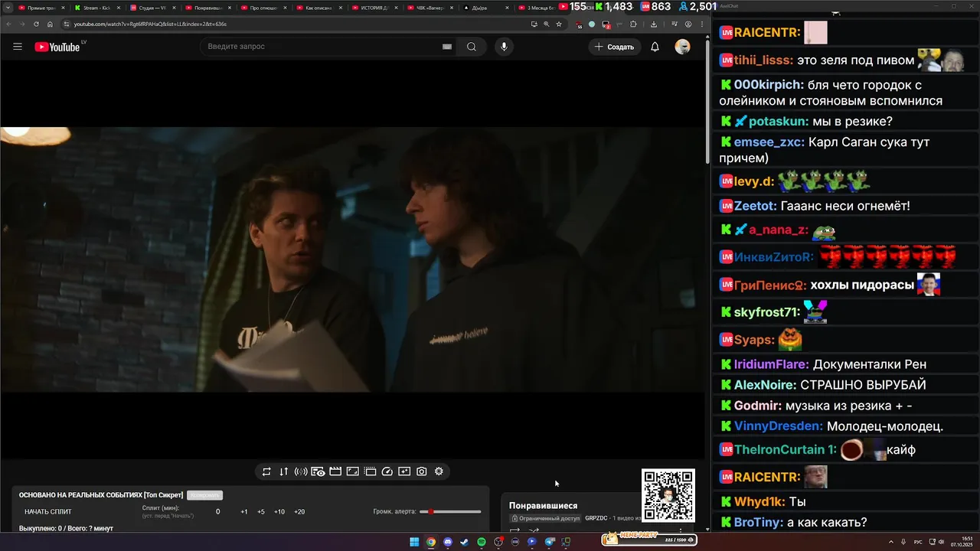Go back in browser history

point(8,24)
